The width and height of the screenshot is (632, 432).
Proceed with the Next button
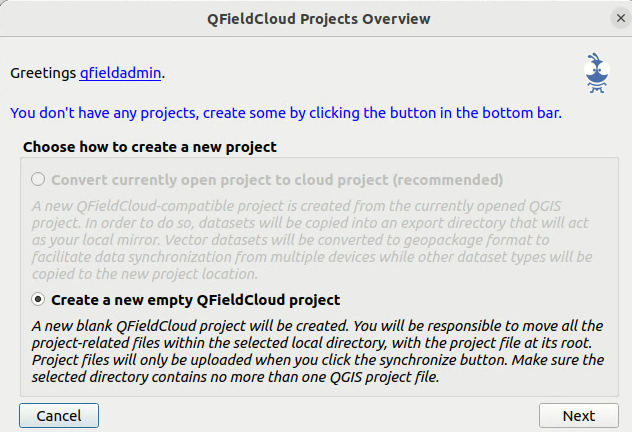click(579, 415)
